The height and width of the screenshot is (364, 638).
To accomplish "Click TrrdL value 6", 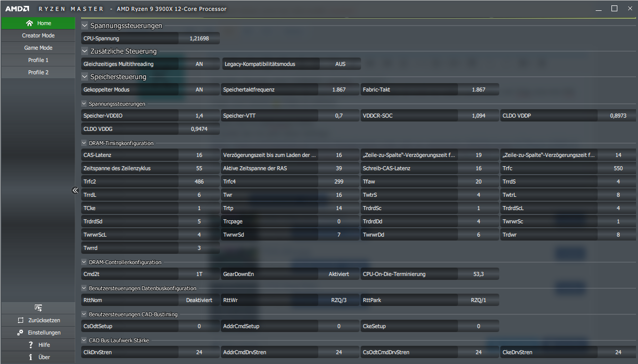I will point(199,195).
